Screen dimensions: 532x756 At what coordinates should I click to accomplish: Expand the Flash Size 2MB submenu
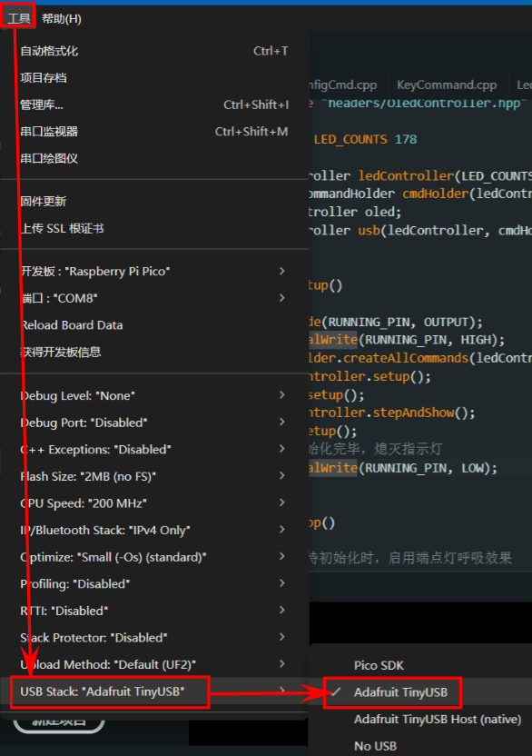154,476
